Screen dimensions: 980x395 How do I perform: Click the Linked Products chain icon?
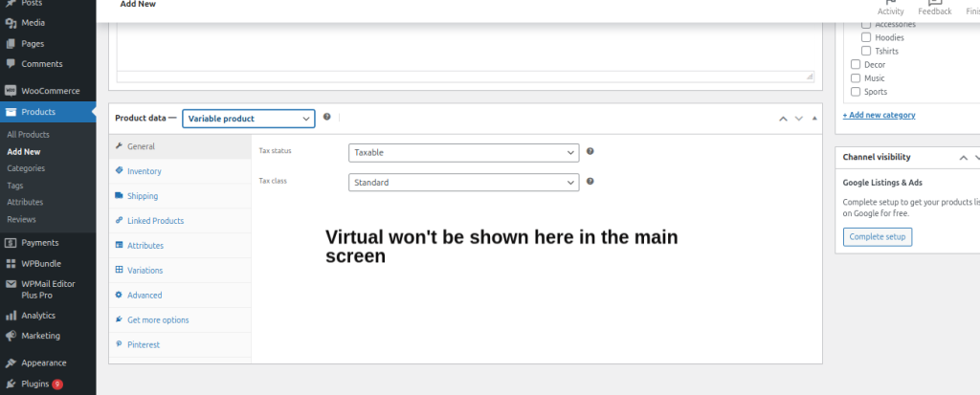pyautogui.click(x=119, y=220)
